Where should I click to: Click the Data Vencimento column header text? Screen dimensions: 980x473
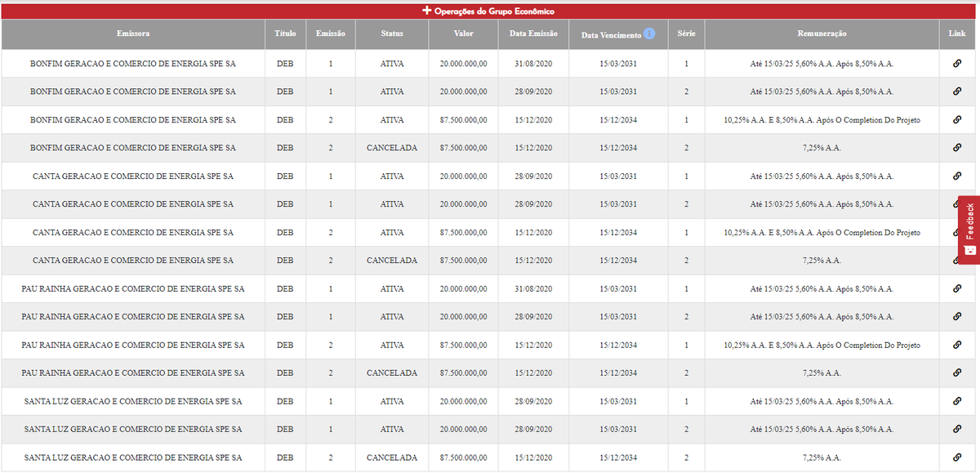click(x=611, y=35)
